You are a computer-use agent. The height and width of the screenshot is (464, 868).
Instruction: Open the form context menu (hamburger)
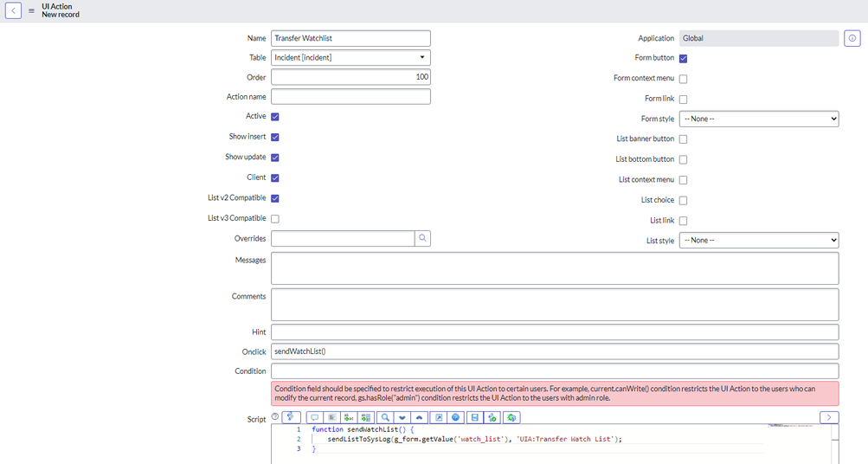(31, 10)
